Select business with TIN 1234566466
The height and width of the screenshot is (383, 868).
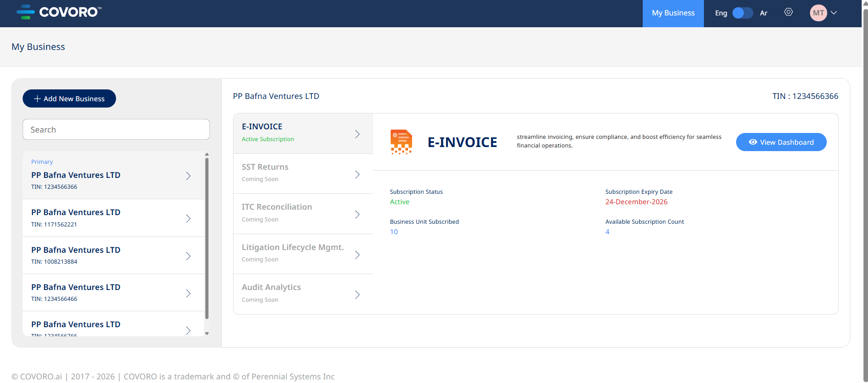pos(113,293)
